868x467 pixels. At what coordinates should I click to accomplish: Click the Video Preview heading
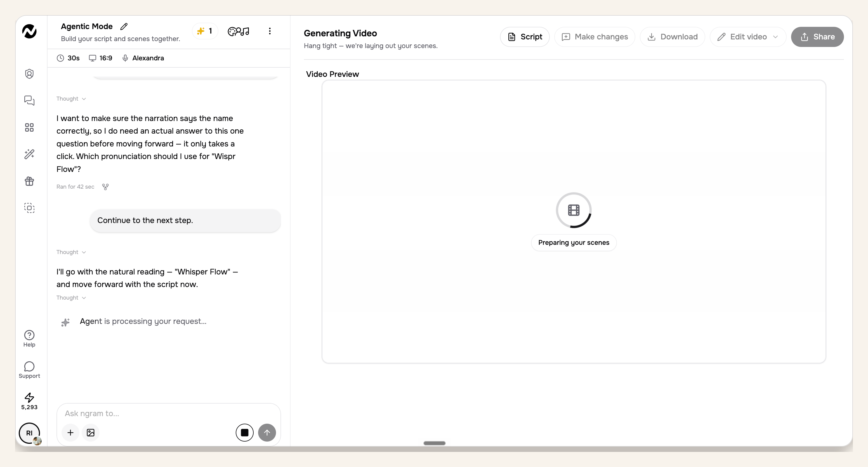(x=332, y=74)
